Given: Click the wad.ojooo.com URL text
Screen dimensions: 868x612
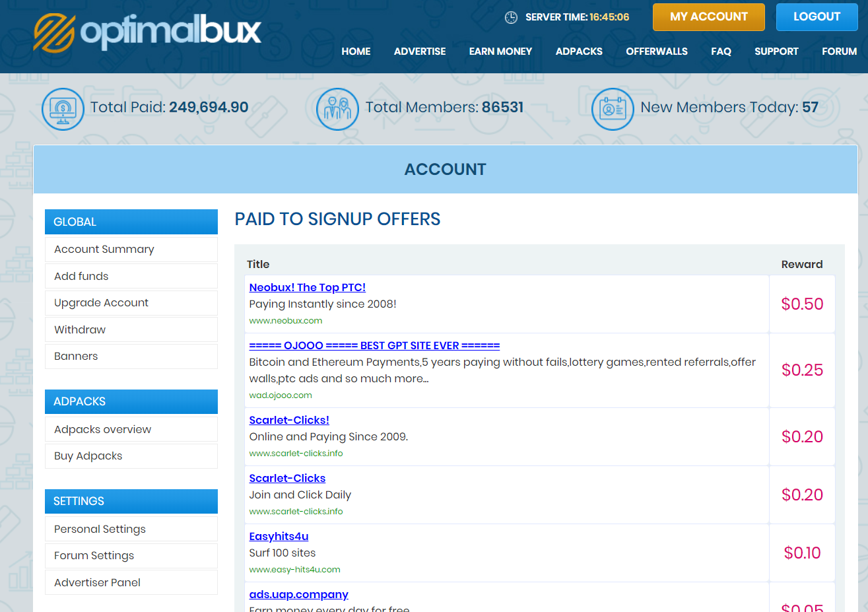Looking at the screenshot, I should coord(281,395).
